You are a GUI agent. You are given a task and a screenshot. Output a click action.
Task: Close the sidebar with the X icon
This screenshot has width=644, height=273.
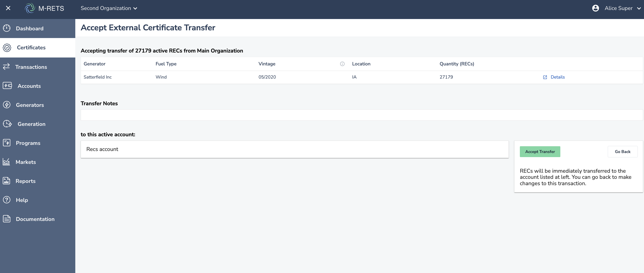(8, 8)
